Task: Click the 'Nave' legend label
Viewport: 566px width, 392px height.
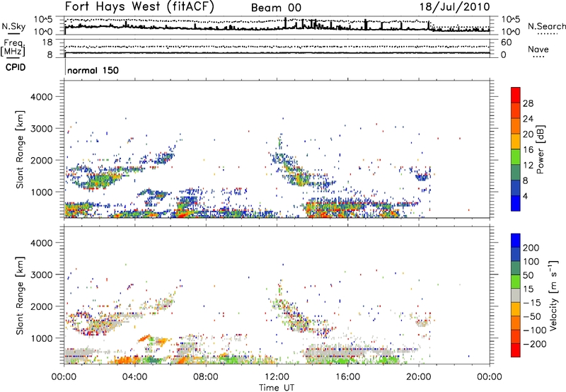Action: pos(538,49)
